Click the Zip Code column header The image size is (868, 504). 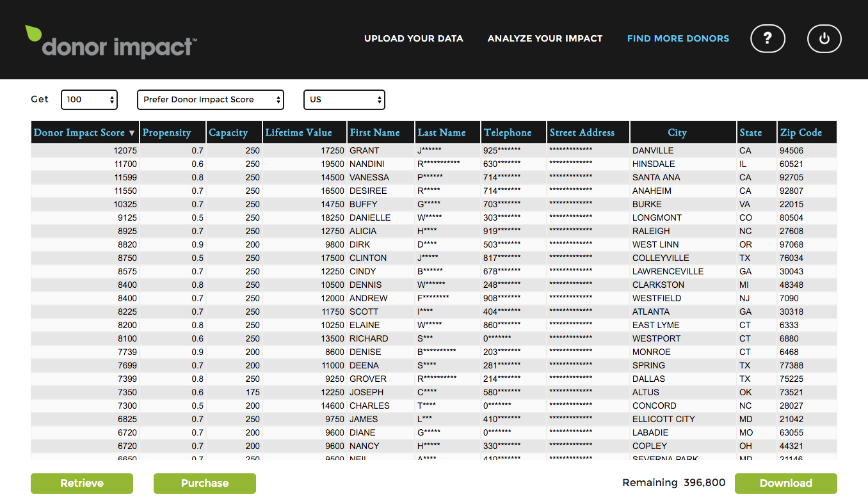coord(801,132)
